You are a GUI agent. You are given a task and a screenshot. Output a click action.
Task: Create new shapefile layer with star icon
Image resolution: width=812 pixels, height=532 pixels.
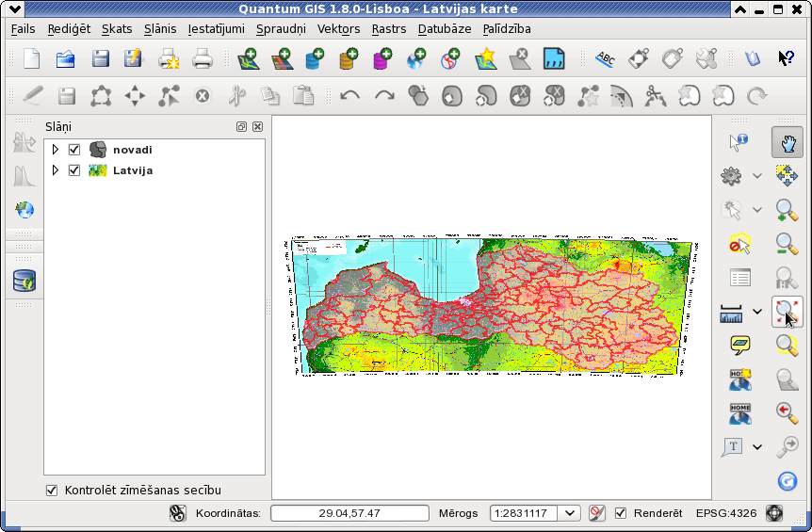[485, 58]
